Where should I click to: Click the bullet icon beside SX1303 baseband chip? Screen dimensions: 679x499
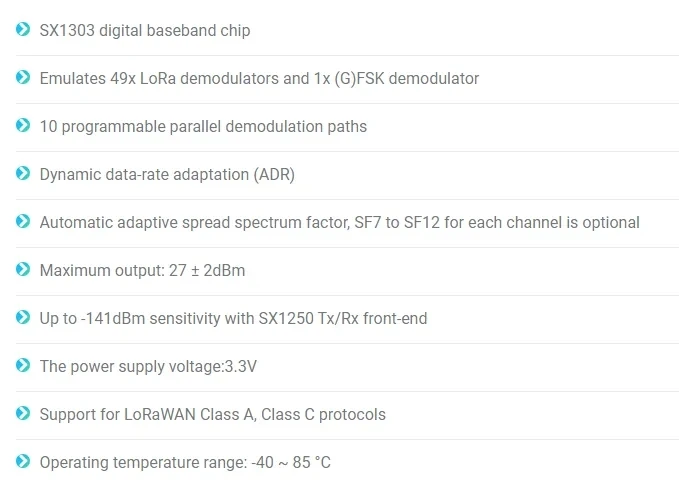tap(23, 29)
